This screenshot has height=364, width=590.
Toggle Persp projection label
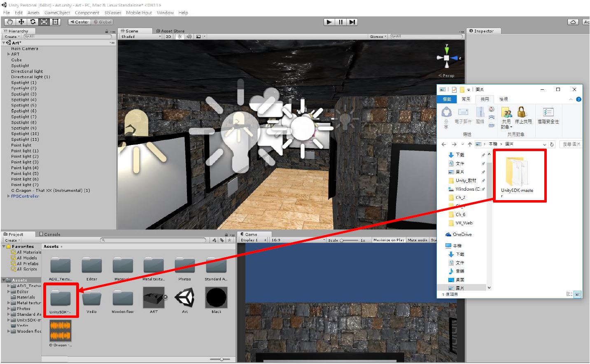point(447,76)
